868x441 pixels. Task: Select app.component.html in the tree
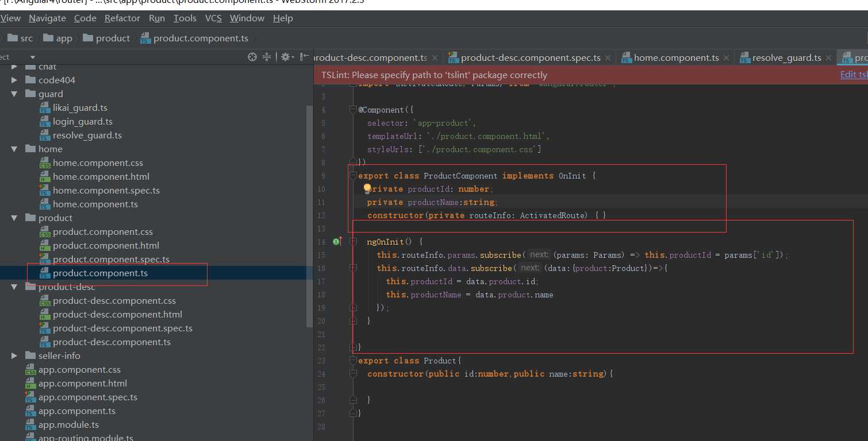point(83,384)
